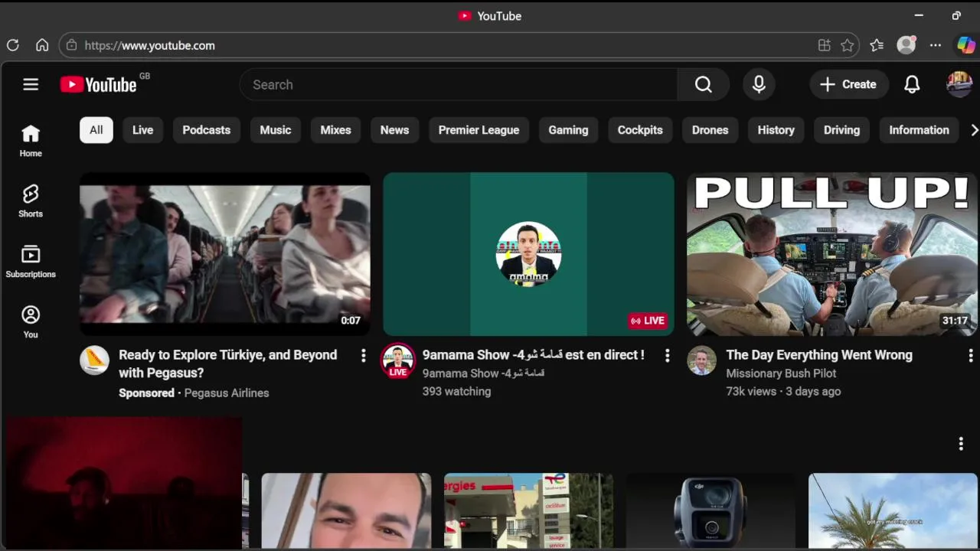Select the Music filter chip
980x551 pixels.
click(x=276, y=130)
